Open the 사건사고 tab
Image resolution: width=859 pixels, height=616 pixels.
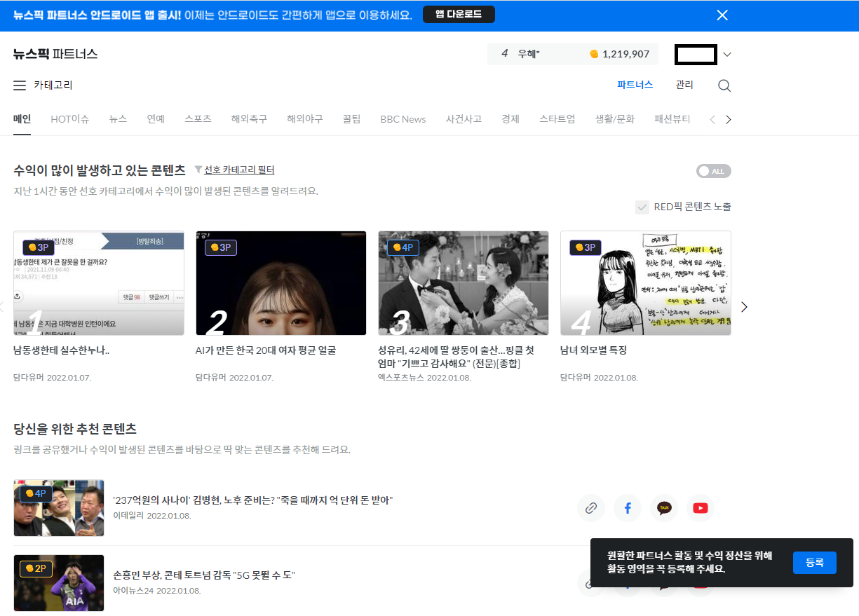[x=464, y=119]
